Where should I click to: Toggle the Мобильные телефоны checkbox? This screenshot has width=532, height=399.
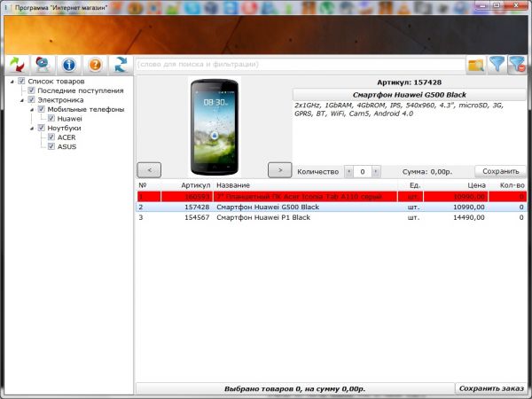pos(41,109)
